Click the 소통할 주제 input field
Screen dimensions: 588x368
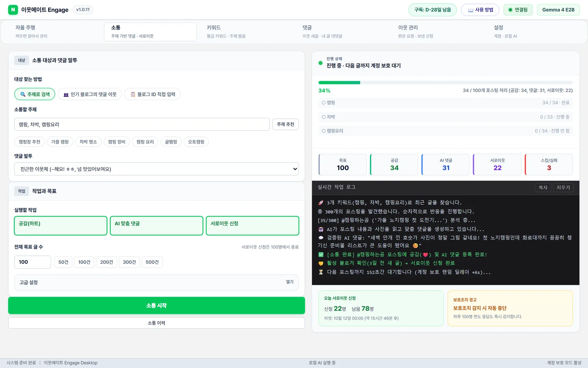(x=142, y=124)
